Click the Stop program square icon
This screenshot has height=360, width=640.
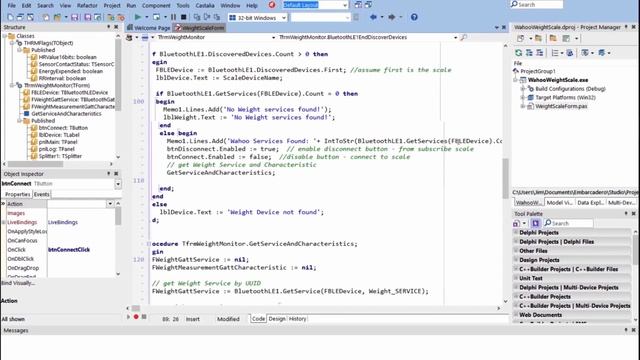(184, 17)
